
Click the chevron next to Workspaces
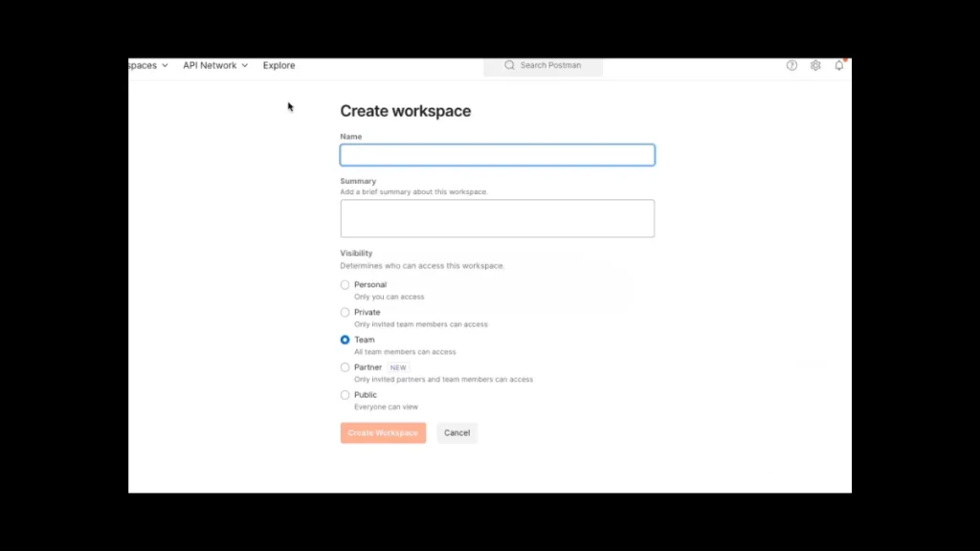pos(167,65)
